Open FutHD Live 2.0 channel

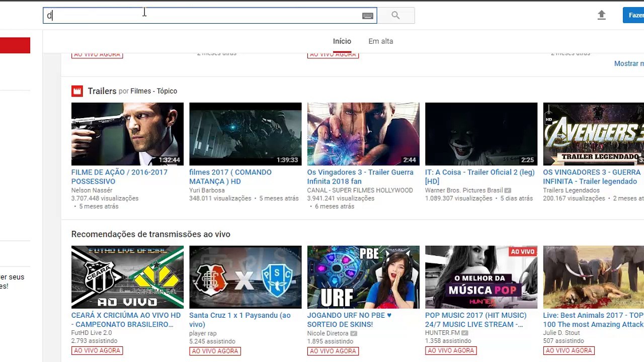pos(92,333)
